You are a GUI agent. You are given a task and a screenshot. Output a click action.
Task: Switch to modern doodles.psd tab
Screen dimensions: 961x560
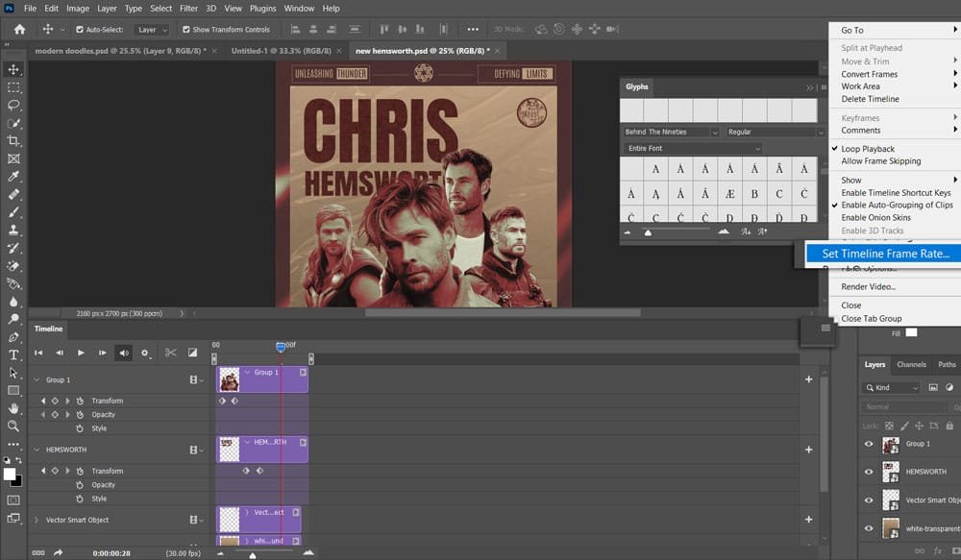click(120, 51)
